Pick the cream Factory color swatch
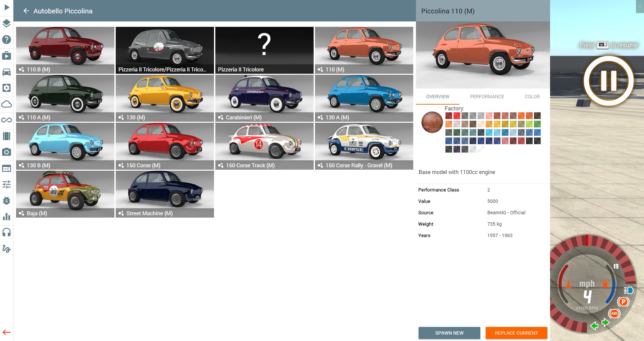This screenshot has height=341, width=644. 481,124
